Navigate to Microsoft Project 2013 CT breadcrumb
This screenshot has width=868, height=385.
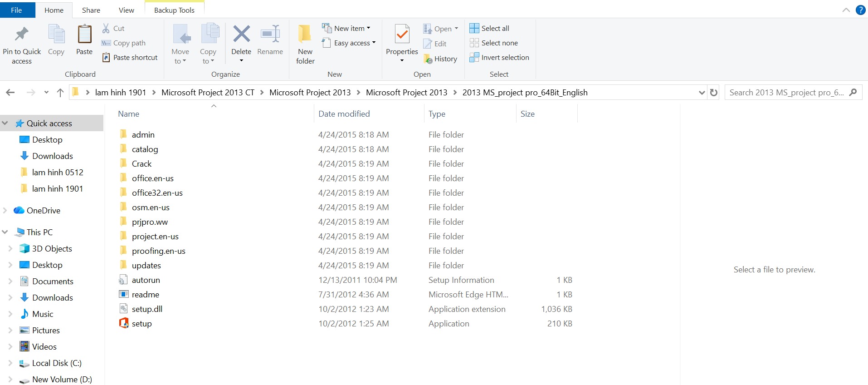point(208,93)
